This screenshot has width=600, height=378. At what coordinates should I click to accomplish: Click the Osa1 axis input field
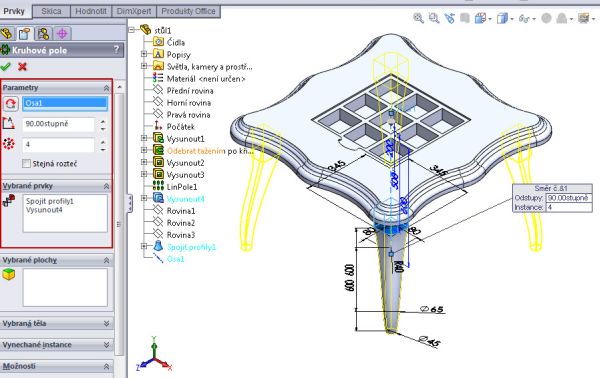[65, 104]
